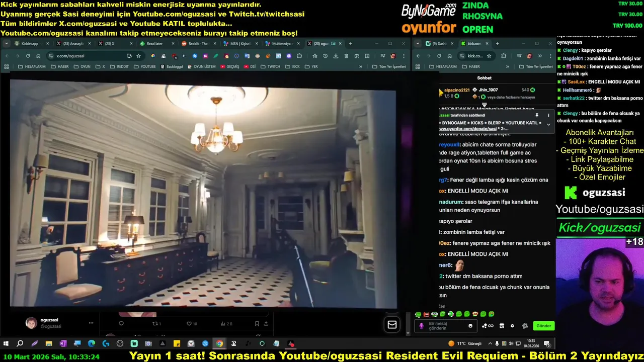Show hidden toolbar items in Kick browser

click(x=540, y=56)
